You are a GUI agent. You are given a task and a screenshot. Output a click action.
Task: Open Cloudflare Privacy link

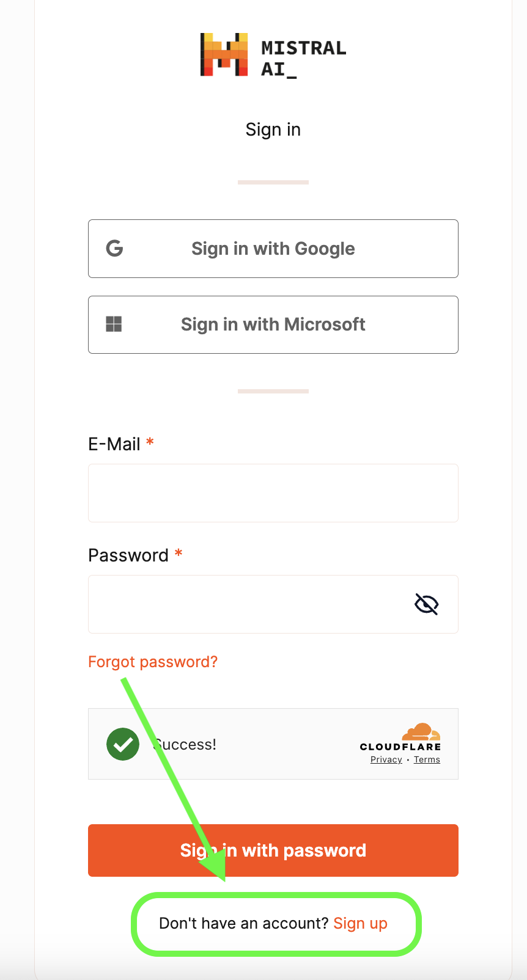click(x=386, y=759)
